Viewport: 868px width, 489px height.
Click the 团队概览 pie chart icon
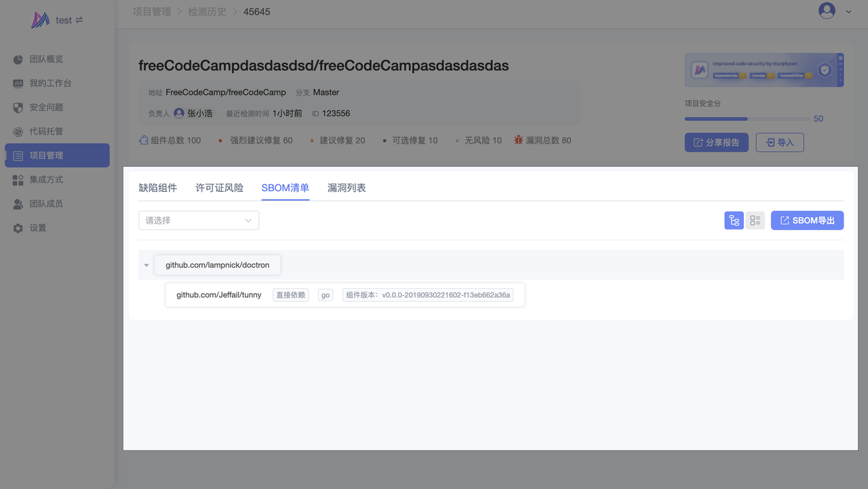point(18,60)
